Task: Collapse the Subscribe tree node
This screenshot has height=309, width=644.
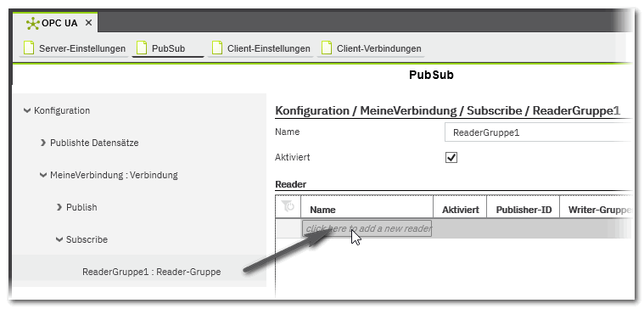Action: (x=59, y=239)
